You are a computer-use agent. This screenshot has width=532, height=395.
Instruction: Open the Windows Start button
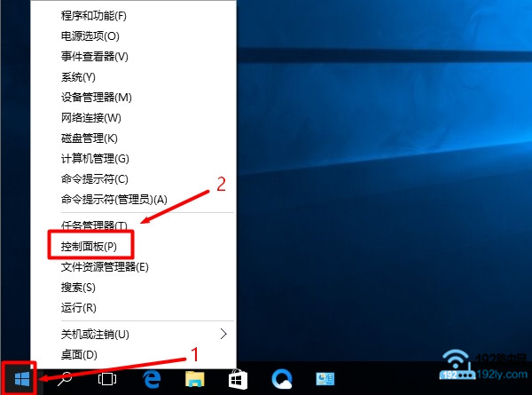click(x=22, y=379)
